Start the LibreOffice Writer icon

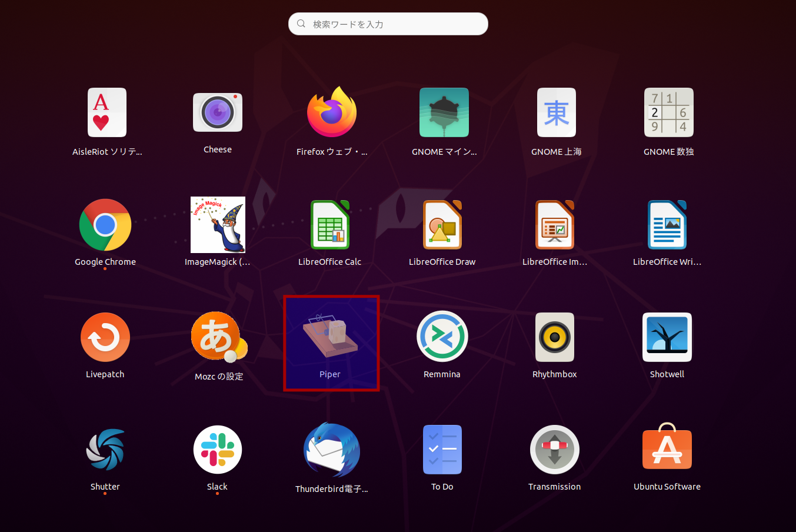(x=667, y=225)
